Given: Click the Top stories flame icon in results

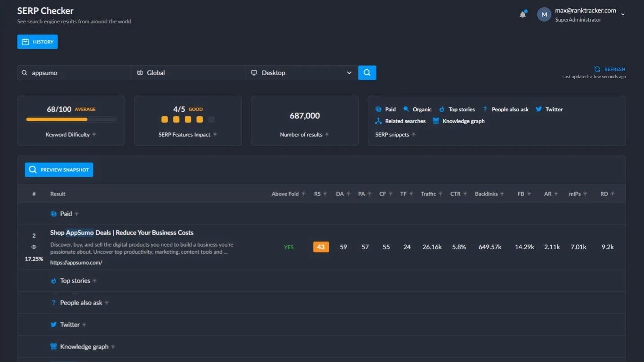Looking at the screenshot, I should 53,281.
